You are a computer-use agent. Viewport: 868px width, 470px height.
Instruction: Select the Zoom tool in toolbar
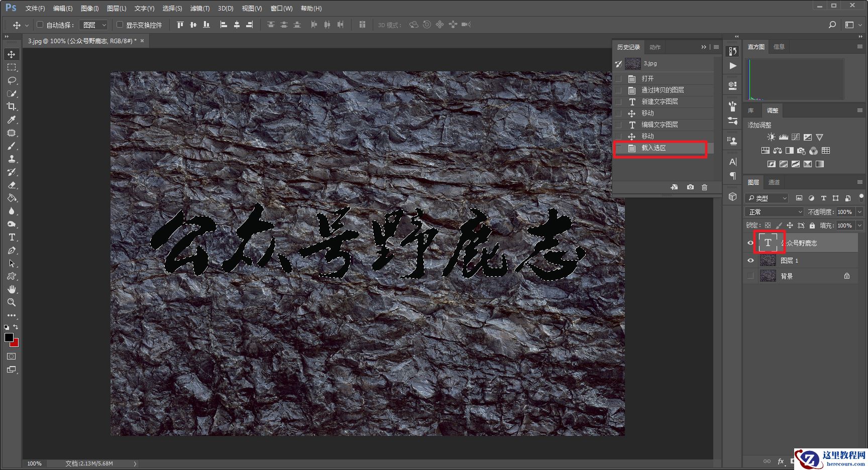12,302
